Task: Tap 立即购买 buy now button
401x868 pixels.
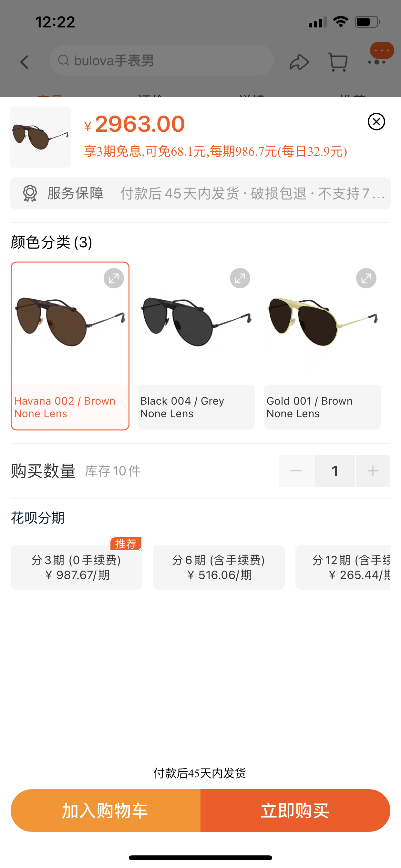Action: (295, 811)
